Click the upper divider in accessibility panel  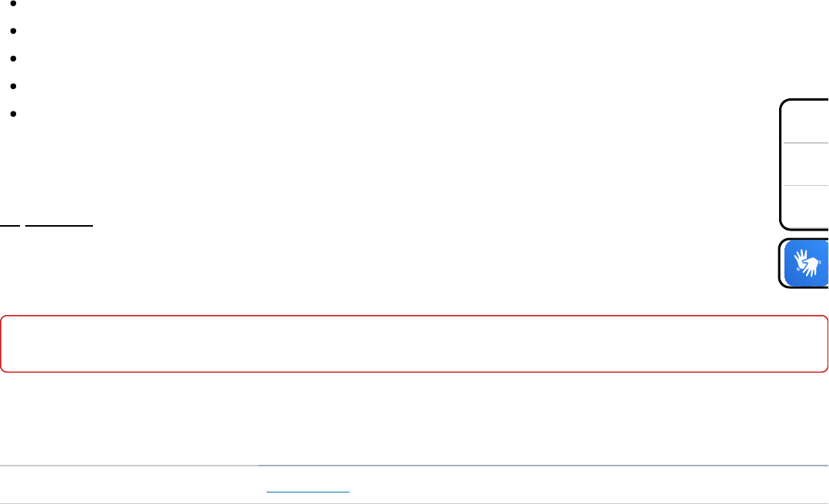pos(806,143)
